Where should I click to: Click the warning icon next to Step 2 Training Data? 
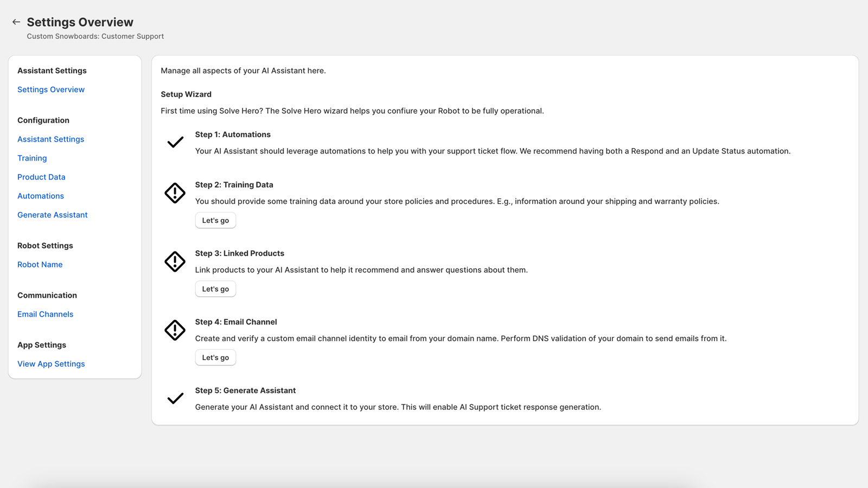[x=175, y=193]
